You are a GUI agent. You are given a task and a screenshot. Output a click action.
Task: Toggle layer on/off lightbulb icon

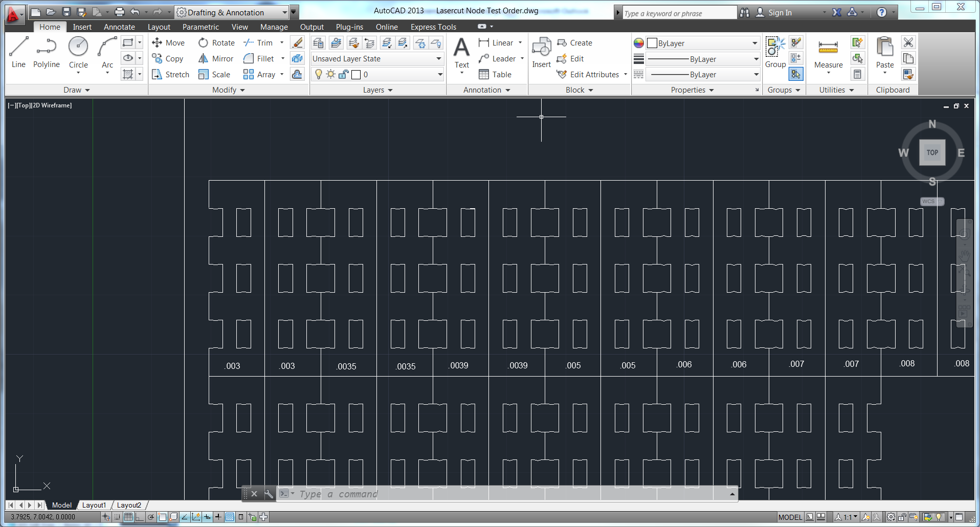tap(319, 75)
